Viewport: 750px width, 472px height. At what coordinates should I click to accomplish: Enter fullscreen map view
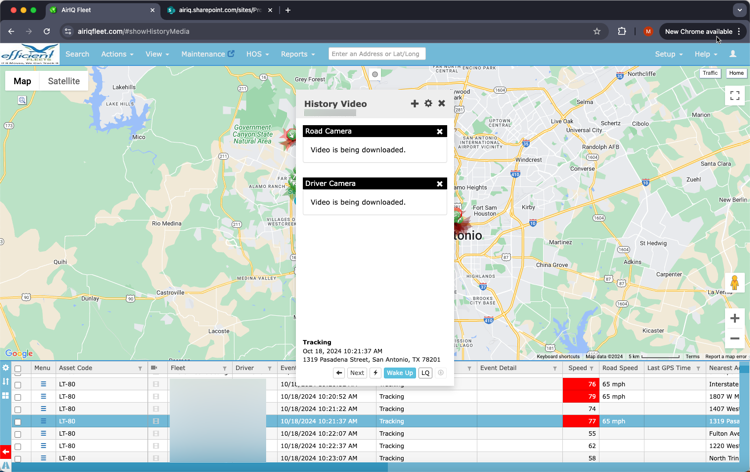(x=735, y=95)
